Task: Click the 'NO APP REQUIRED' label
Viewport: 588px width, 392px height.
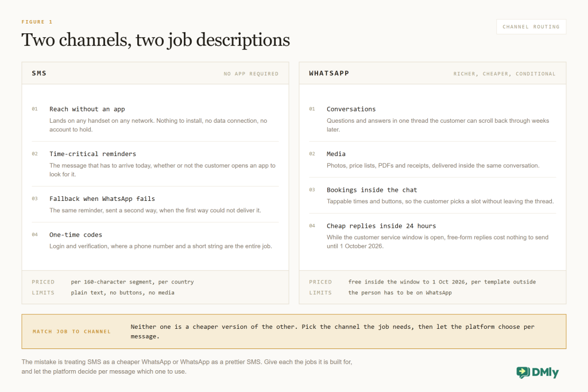Action: (x=251, y=74)
